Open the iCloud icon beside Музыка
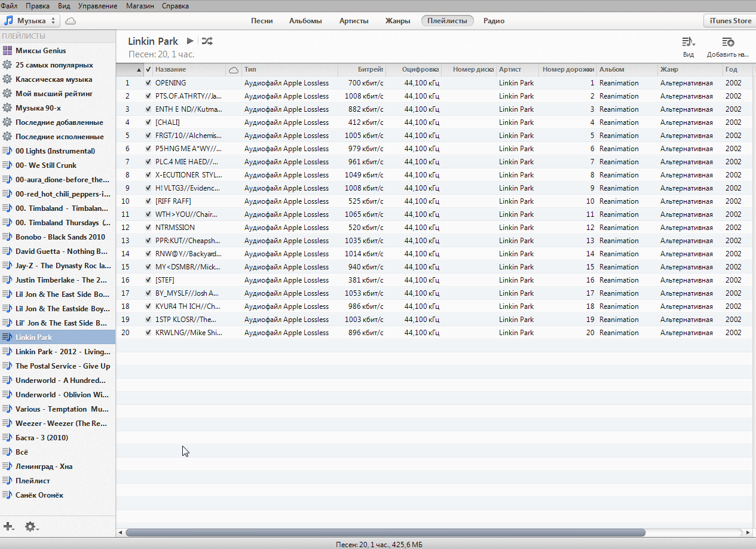The image size is (756, 549). pos(71,21)
